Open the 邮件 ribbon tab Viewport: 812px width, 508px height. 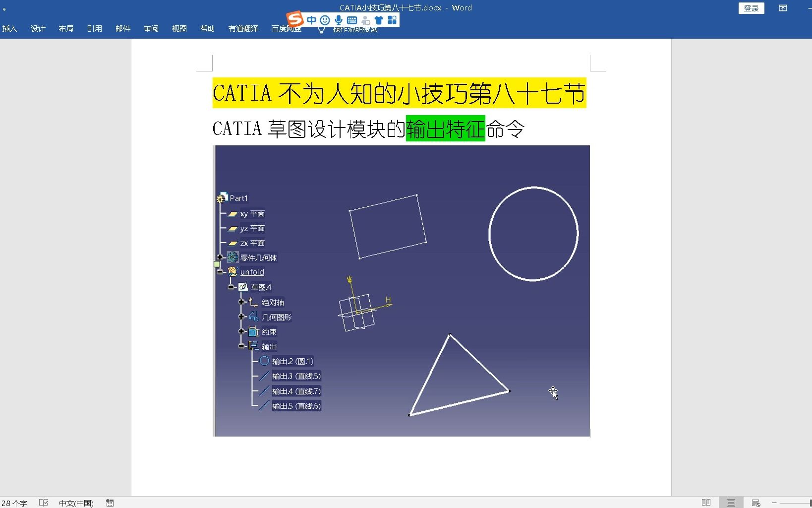point(123,29)
